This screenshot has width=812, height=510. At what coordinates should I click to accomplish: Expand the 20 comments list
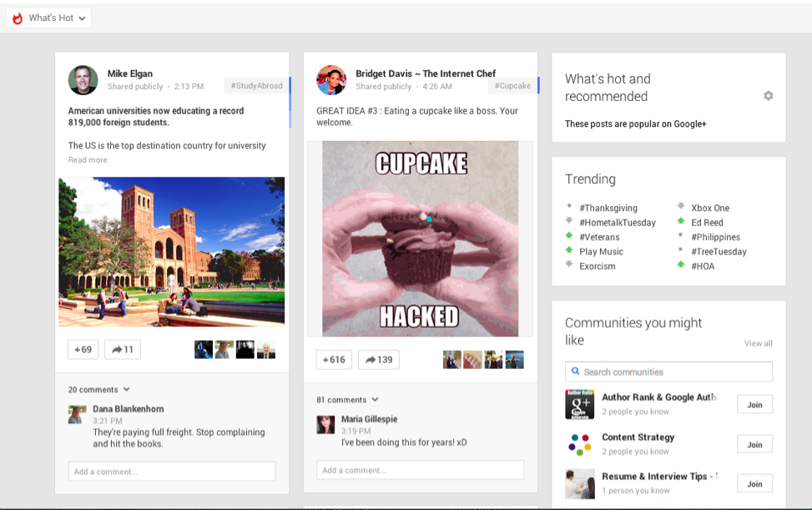[99, 389]
